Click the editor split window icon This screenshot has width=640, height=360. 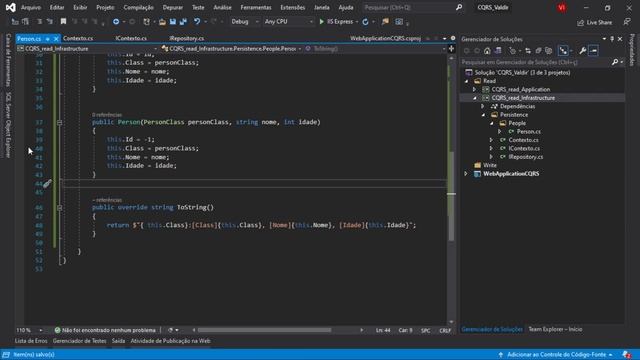click(451, 49)
